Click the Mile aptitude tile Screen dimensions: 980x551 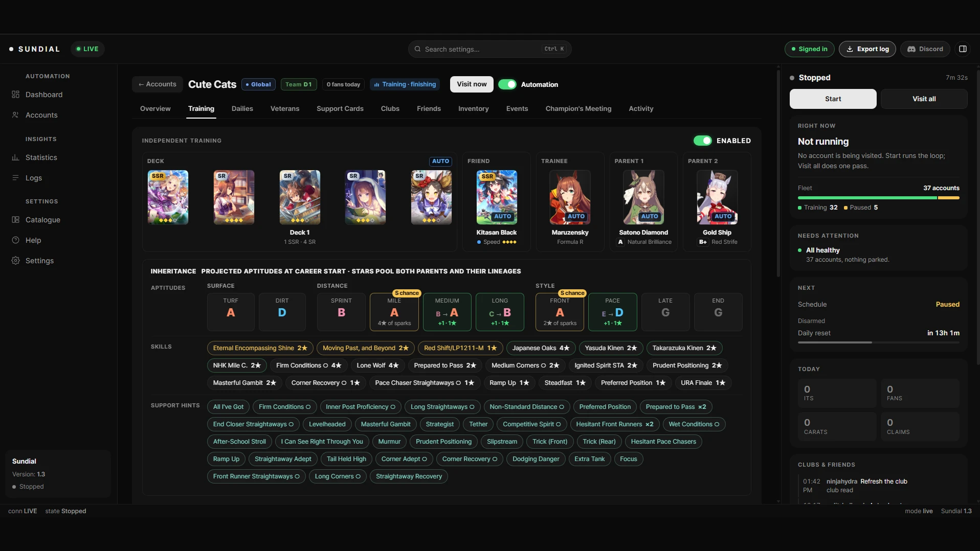point(394,312)
